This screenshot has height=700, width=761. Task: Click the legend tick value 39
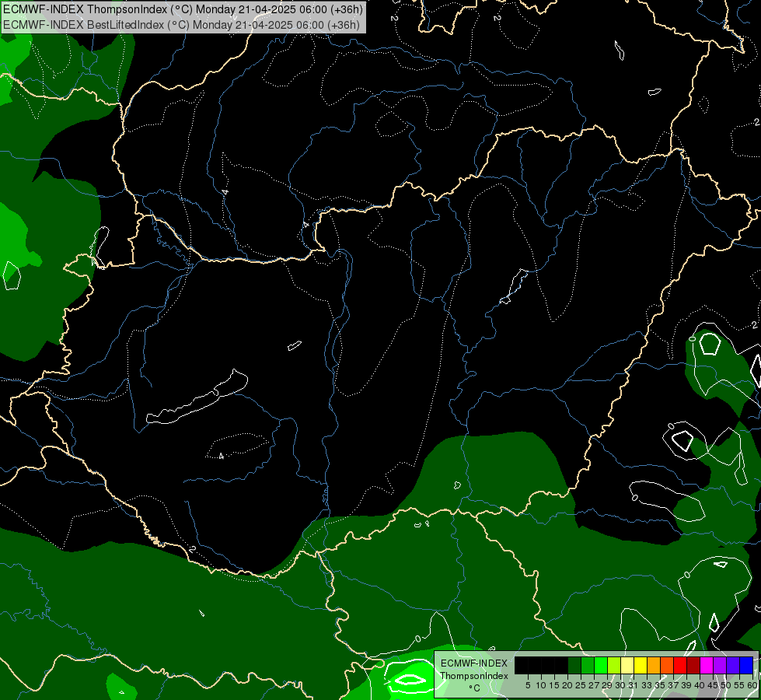[x=686, y=685]
